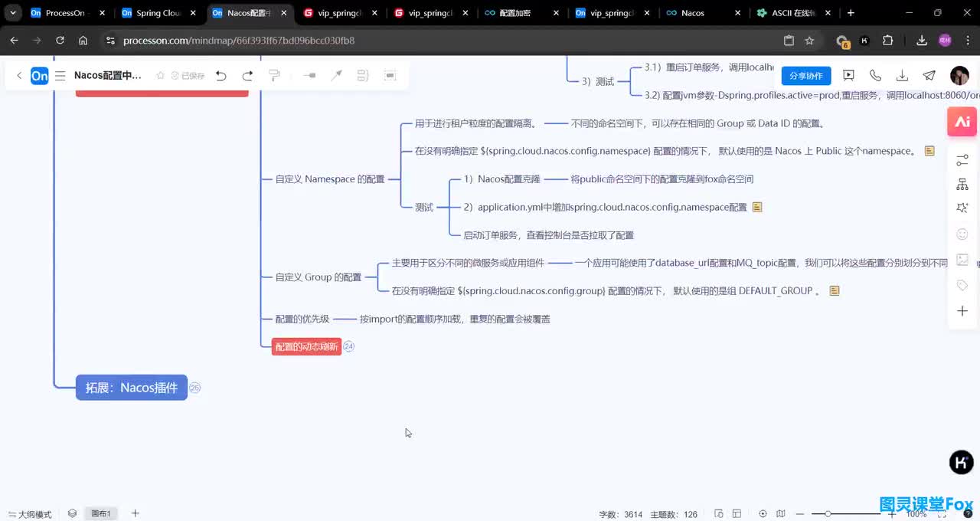Image resolution: width=980 pixels, height=521 pixels.
Task: Click the ProcessOn home logo in toolbar
Action: point(39,76)
